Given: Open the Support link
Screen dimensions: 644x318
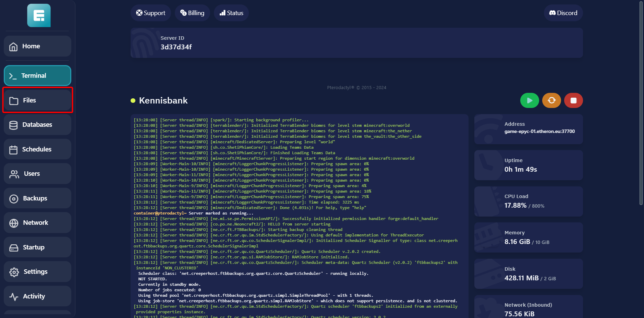Looking at the screenshot, I should [x=151, y=13].
